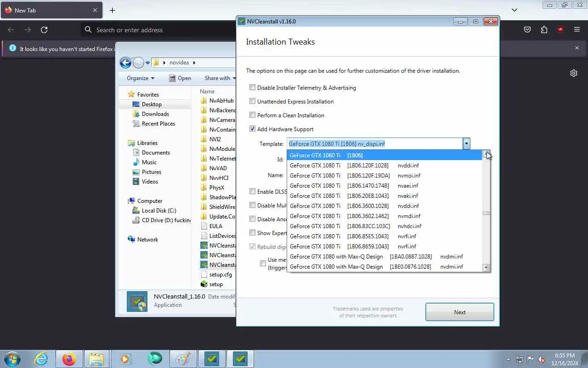This screenshot has width=588, height=368.
Task: Collapse the Template combo box arrow
Action: [x=466, y=144]
